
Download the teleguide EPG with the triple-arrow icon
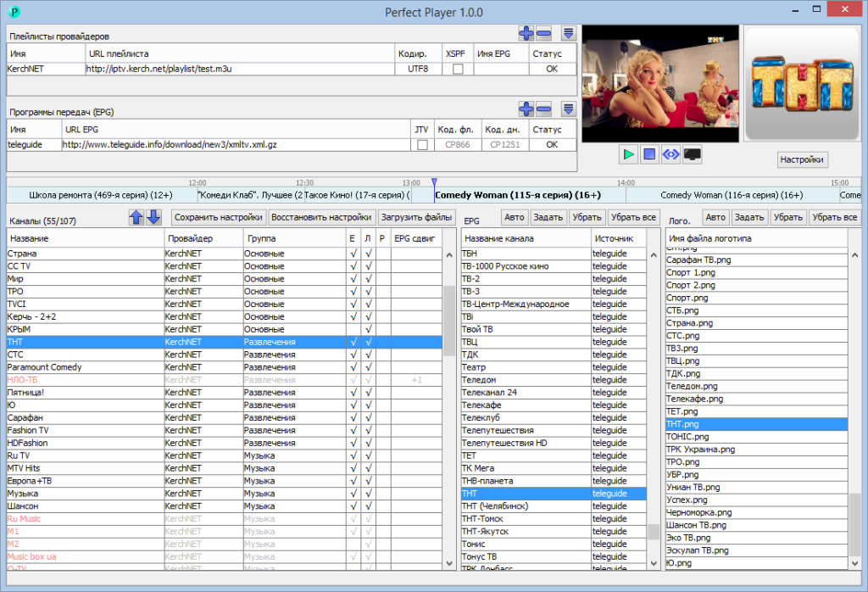click(567, 109)
